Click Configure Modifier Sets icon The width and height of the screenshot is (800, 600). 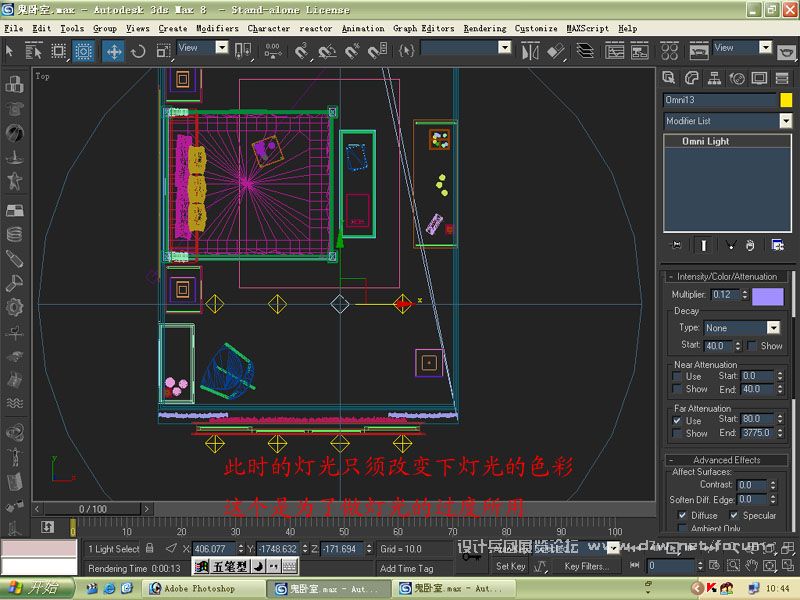click(778, 245)
